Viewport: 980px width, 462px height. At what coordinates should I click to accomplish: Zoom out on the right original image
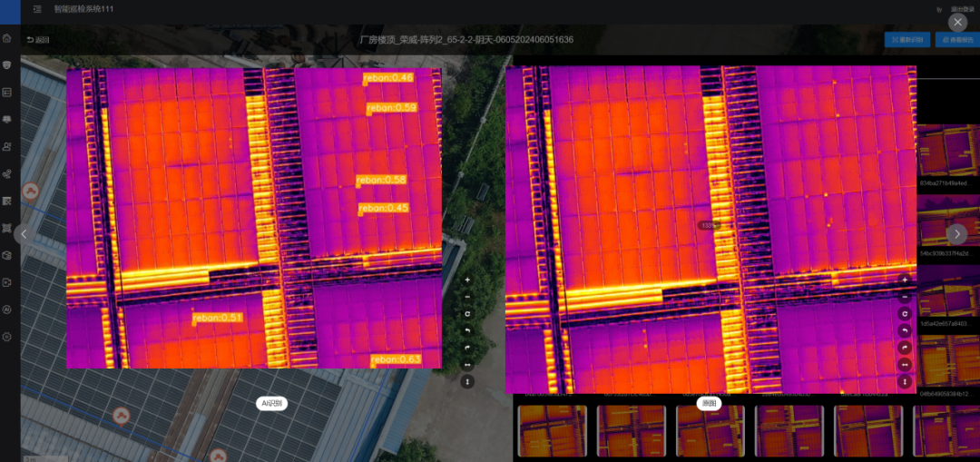pos(904,297)
